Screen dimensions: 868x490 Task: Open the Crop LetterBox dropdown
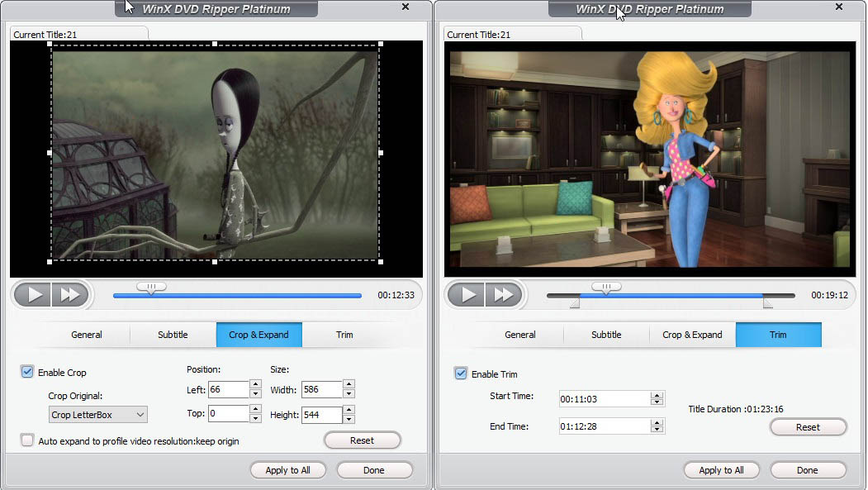(x=98, y=414)
